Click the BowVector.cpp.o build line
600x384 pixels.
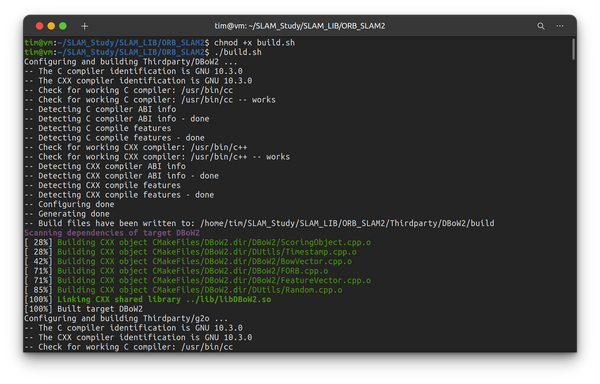tap(188, 262)
